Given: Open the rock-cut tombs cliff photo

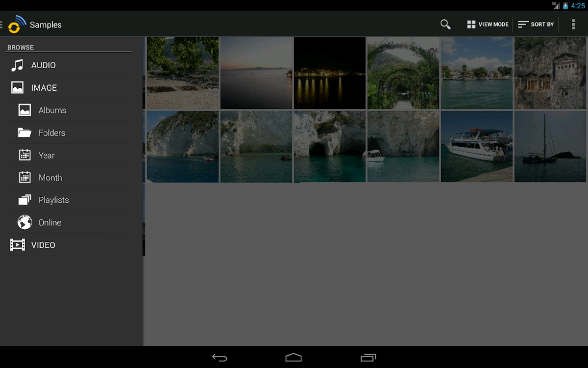Looking at the screenshot, I should pyautogui.click(x=550, y=73).
